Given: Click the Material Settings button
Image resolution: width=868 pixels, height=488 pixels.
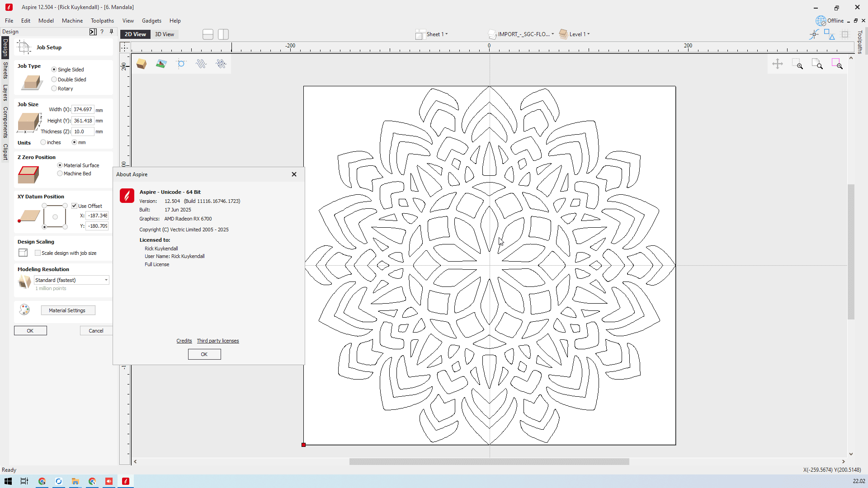Looking at the screenshot, I should click(x=68, y=310).
